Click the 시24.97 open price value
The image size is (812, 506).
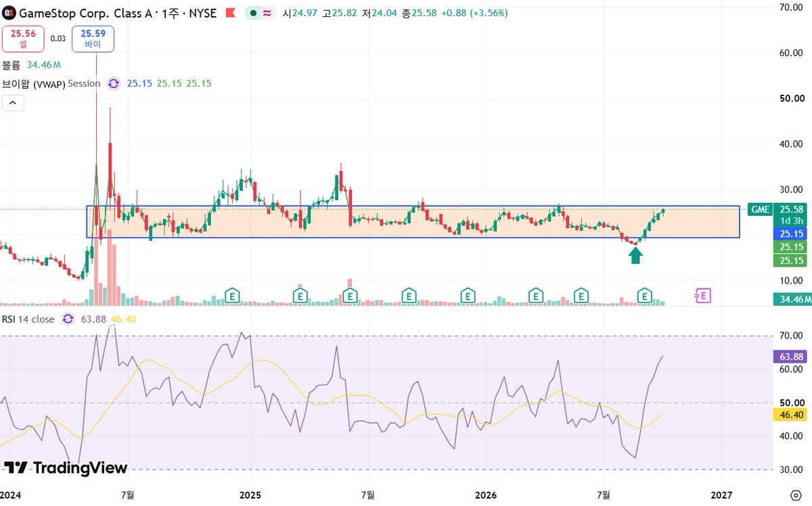point(301,13)
